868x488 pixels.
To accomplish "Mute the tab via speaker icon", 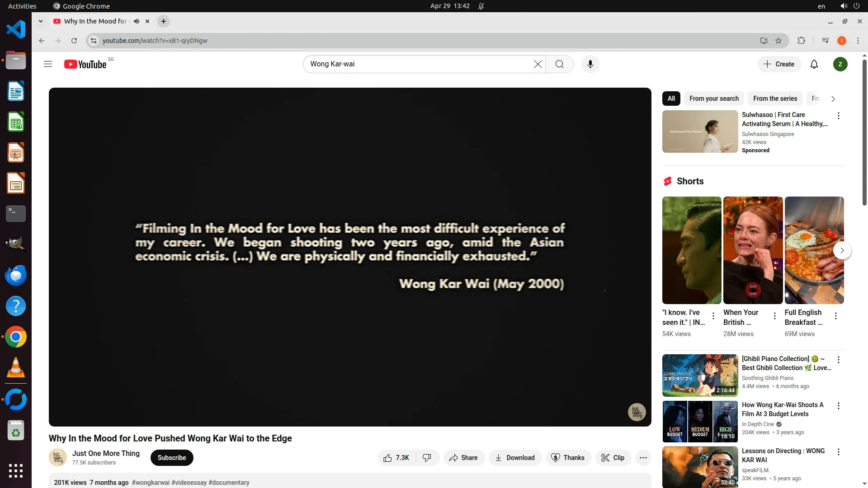I will [137, 21].
